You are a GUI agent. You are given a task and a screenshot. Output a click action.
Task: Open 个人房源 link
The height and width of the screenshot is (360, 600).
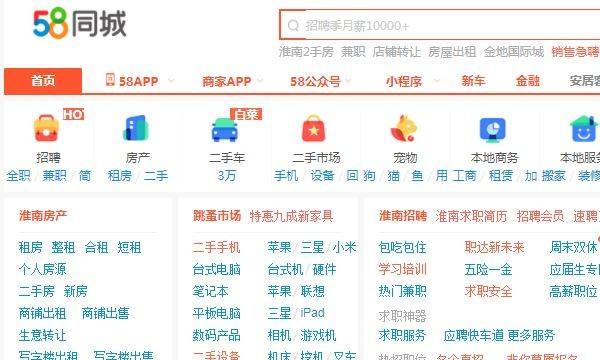pyautogui.click(x=42, y=269)
